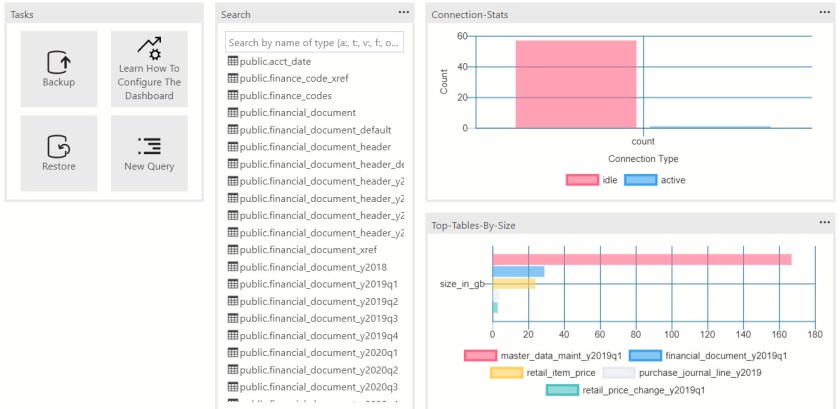
Task: Toggle active series in Connection-Stats legend
Action: (640, 180)
